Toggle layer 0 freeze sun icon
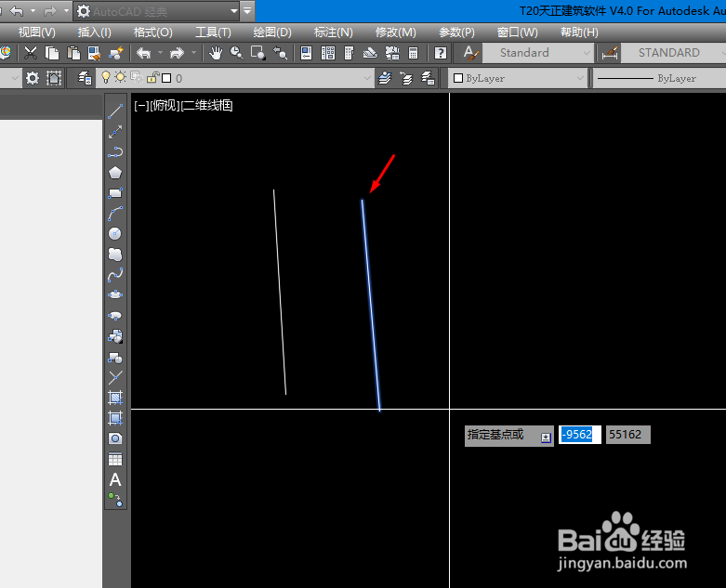 pos(121,77)
